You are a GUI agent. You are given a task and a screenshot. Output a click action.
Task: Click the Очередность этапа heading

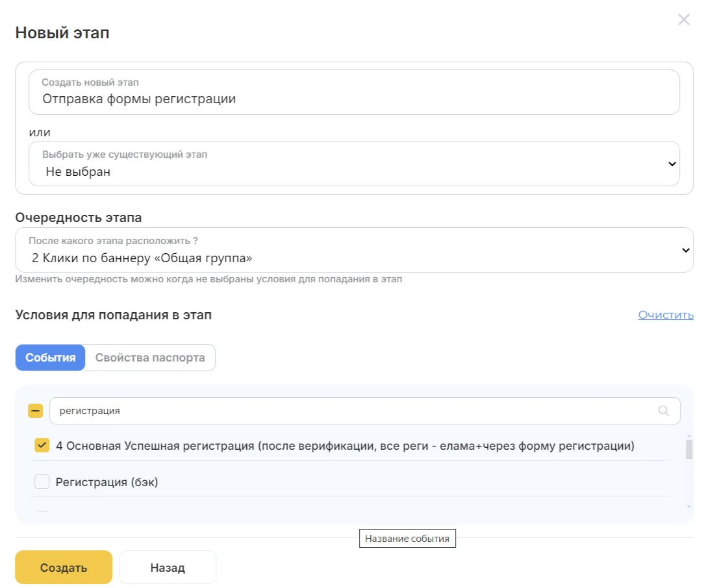click(79, 217)
